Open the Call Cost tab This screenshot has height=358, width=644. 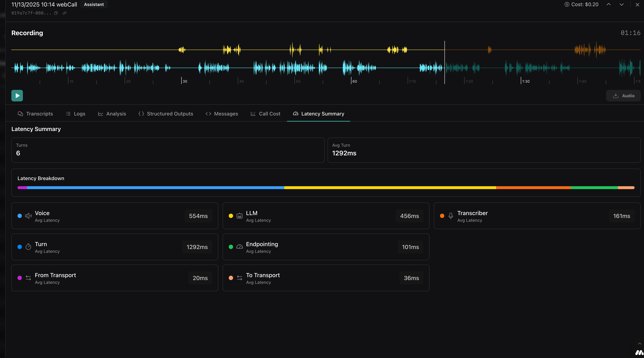pyautogui.click(x=266, y=114)
